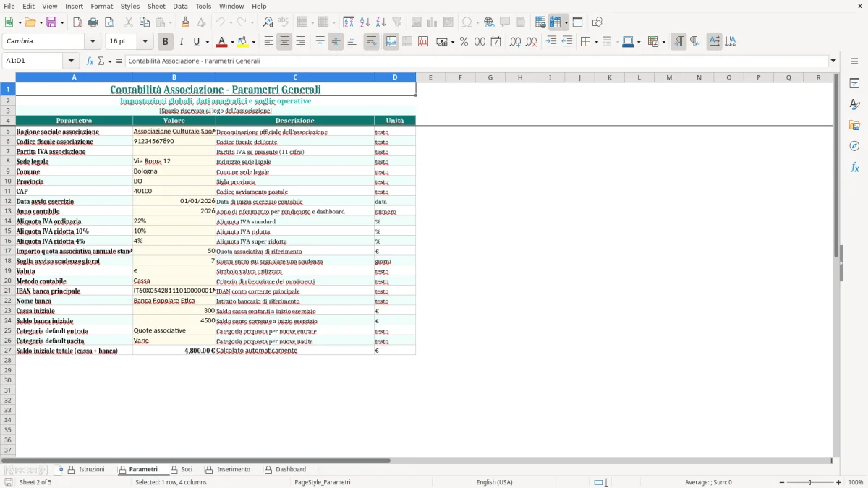Toggle vertical center alignment

coord(336,42)
